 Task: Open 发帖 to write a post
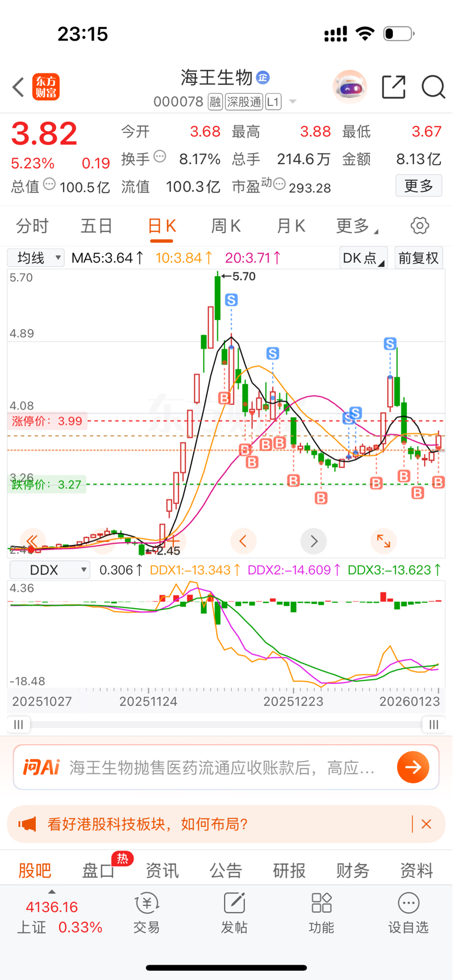coord(234,913)
